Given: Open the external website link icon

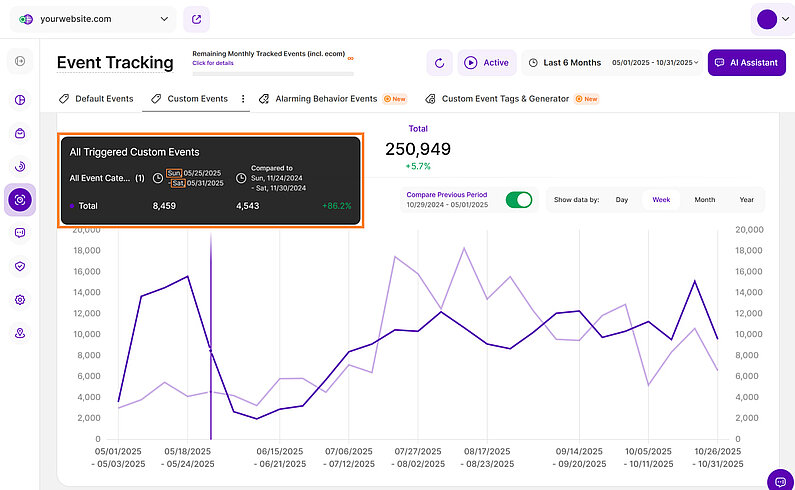Looking at the screenshot, I should (x=197, y=18).
